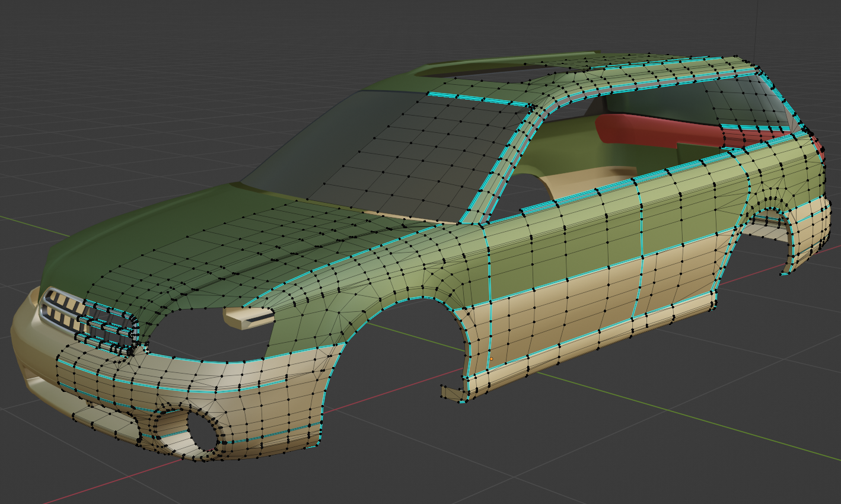Click the orange origin point on front door
This screenshot has height=504, width=841.
[x=491, y=359]
